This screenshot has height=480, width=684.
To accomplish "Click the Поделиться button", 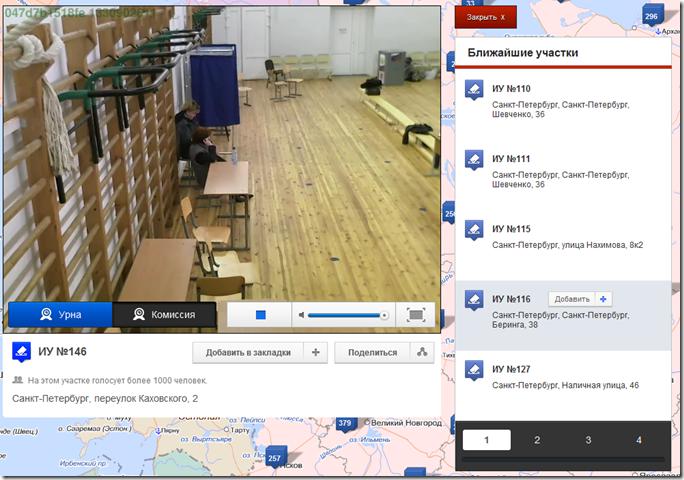I will pos(372,353).
